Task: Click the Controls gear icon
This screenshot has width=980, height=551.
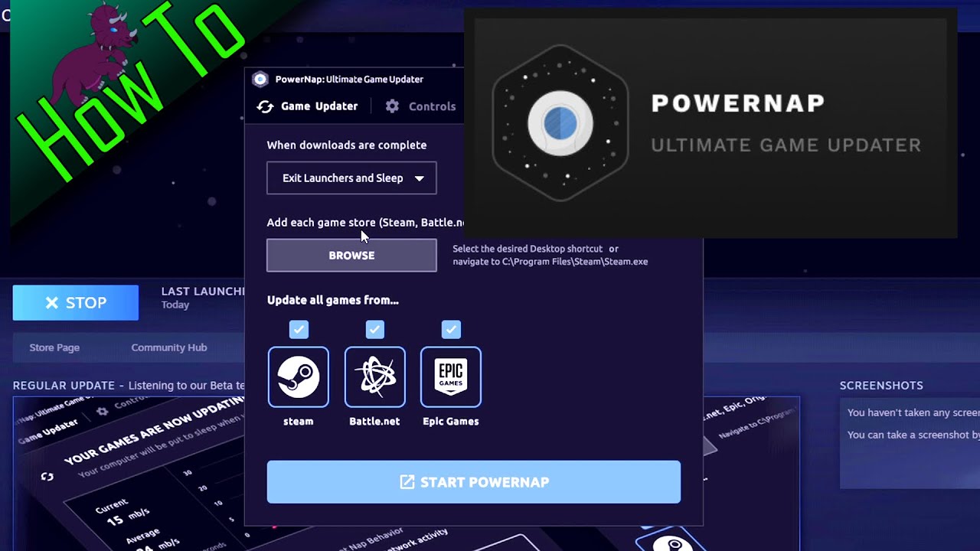Action: (x=392, y=106)
